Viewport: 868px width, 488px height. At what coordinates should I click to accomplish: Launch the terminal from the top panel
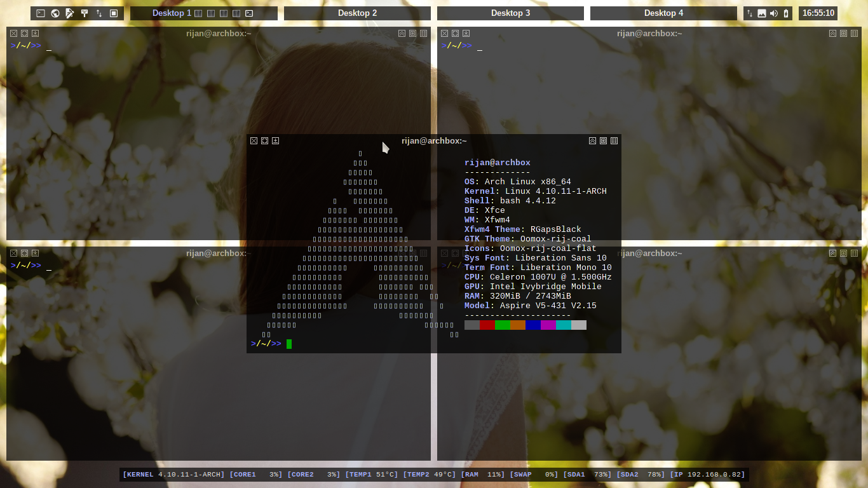(x=41, y=13)
